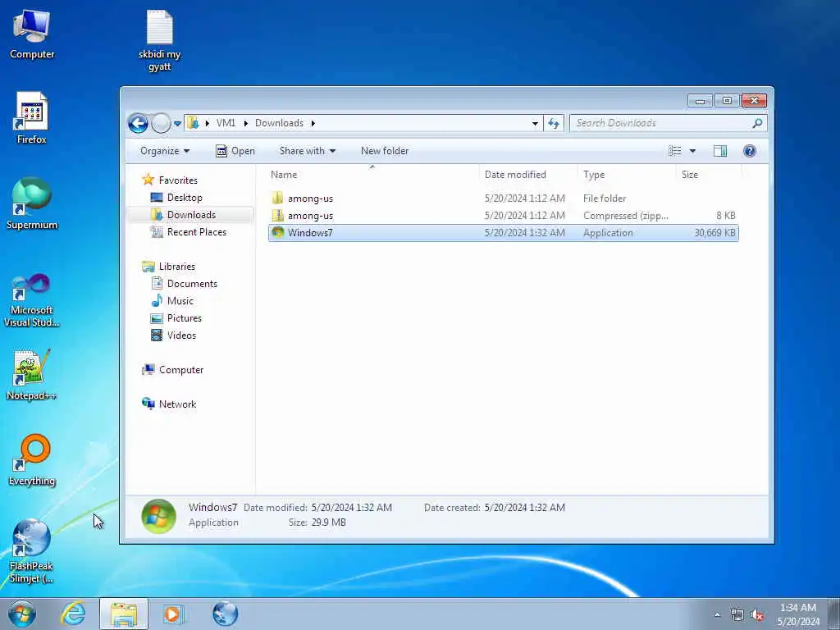Click the muted volume tray icon
The image size is (840, 630).
click(757, 614)
